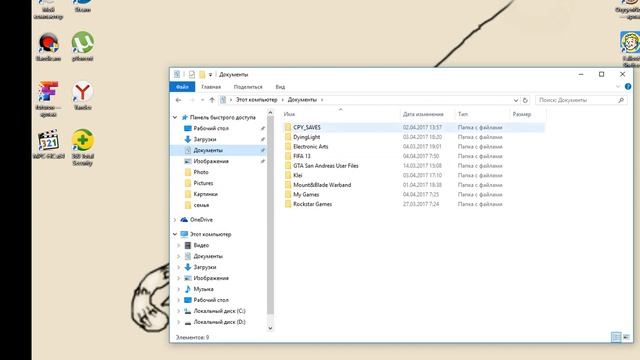Expand the Музыка node in the tree
640x360 pixels.
[178, 289]
